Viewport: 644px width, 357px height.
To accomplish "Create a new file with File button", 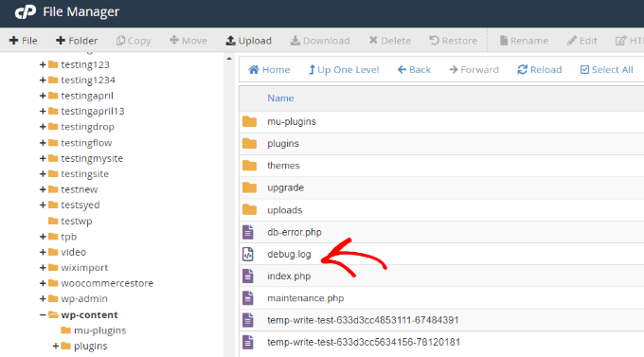I will pos(23,41).
